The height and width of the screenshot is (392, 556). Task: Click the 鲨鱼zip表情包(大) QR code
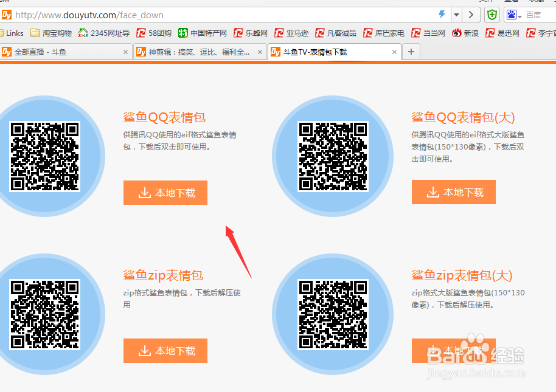click(x=333, y=314)
